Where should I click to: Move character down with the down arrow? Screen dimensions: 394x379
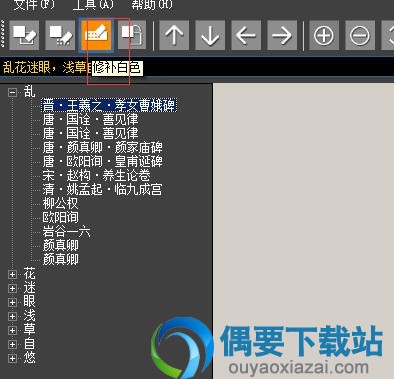(210, 35)
